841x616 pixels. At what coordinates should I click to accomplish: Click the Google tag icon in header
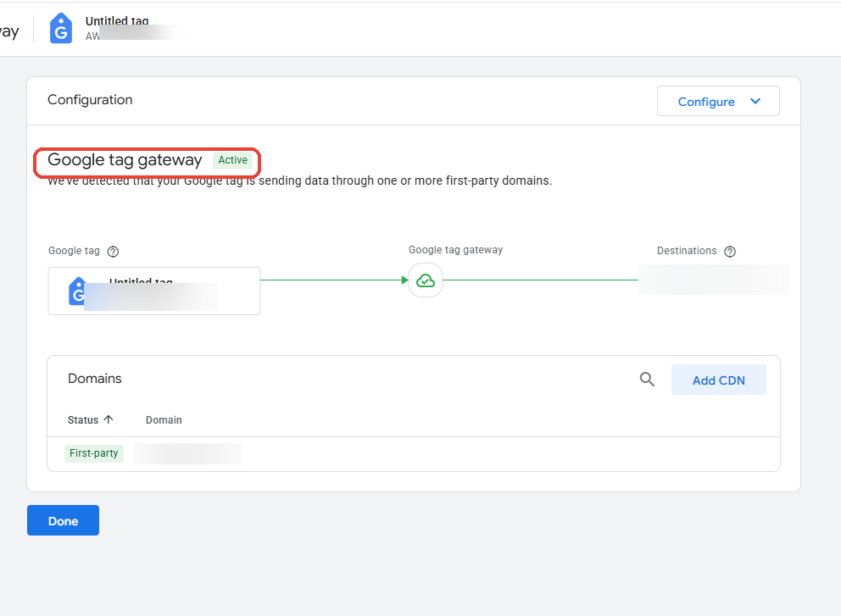(x=61, y=29)
